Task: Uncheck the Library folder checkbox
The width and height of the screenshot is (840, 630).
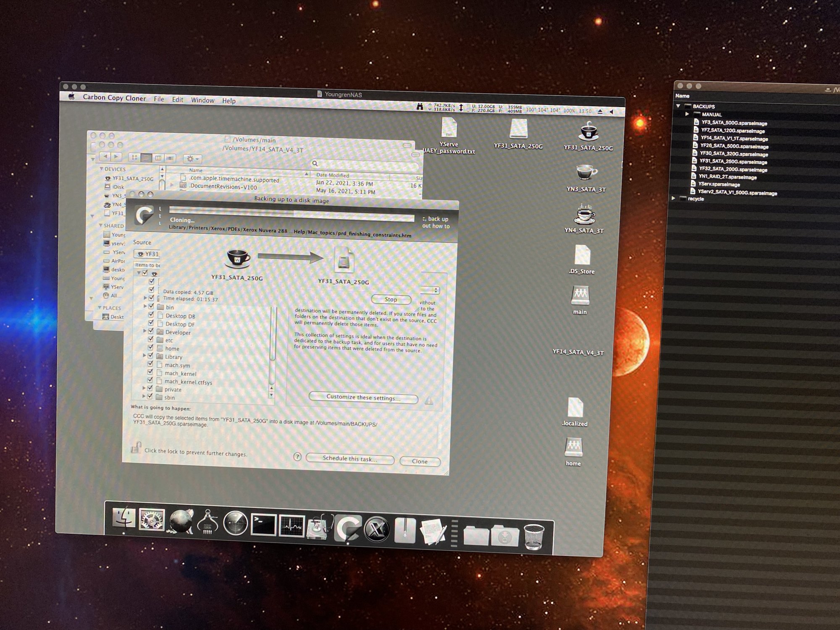Action: (150, 355)
